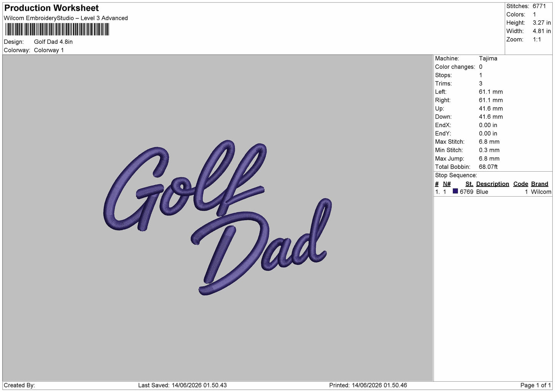
Task: Click the Colors count value
Action: (534, 15)
